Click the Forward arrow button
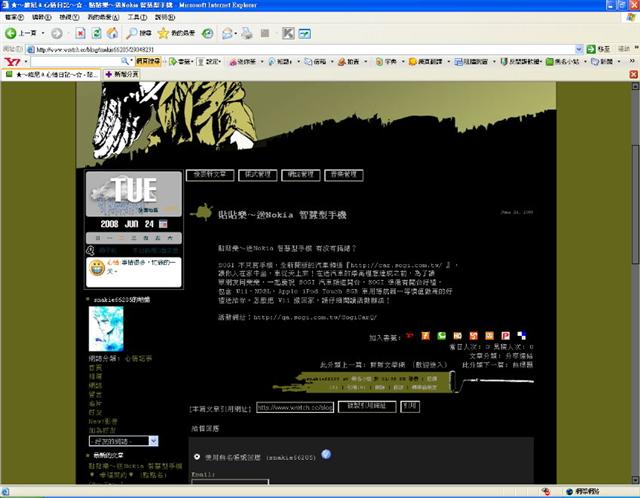This screenshot has height=498, width=640. point(57,33)
